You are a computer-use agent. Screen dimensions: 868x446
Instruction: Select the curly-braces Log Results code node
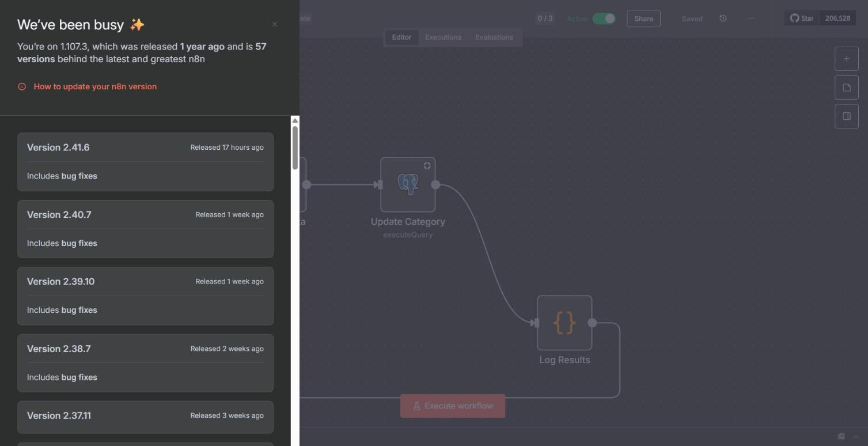coord(564,323)
